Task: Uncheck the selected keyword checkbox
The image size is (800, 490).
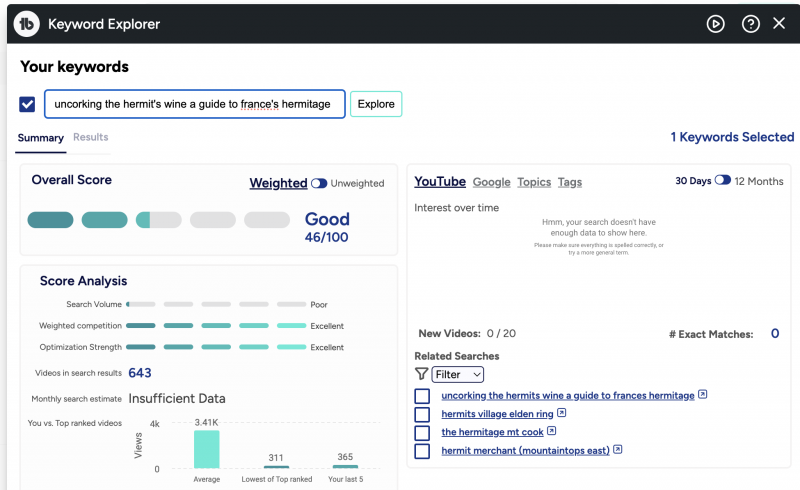Action: [x=27, y=104]
